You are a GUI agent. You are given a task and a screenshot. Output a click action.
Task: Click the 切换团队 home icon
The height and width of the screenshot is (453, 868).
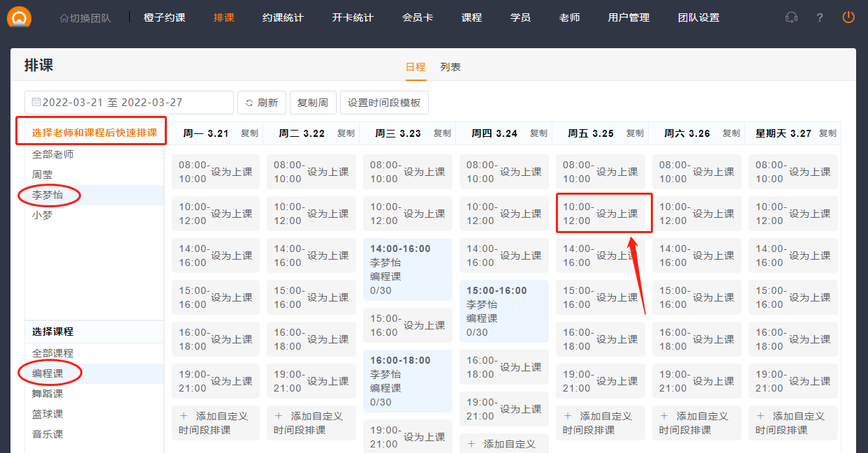click(x=64, y=18)
